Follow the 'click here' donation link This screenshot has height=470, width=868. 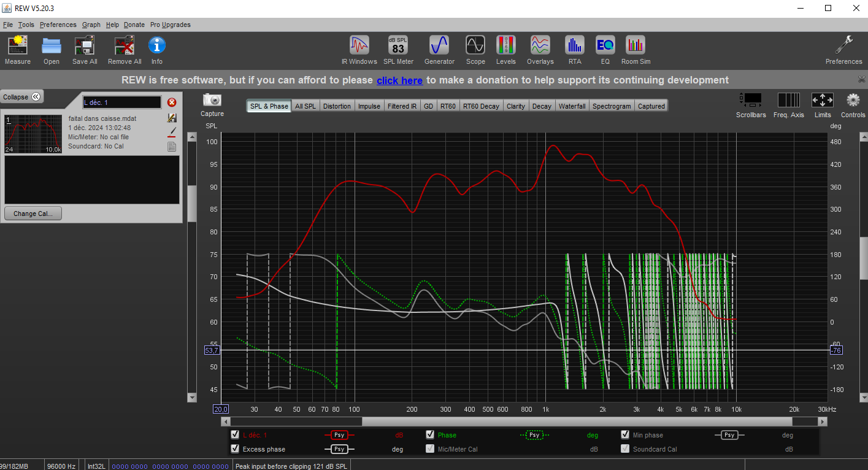[x=399, y=80]
